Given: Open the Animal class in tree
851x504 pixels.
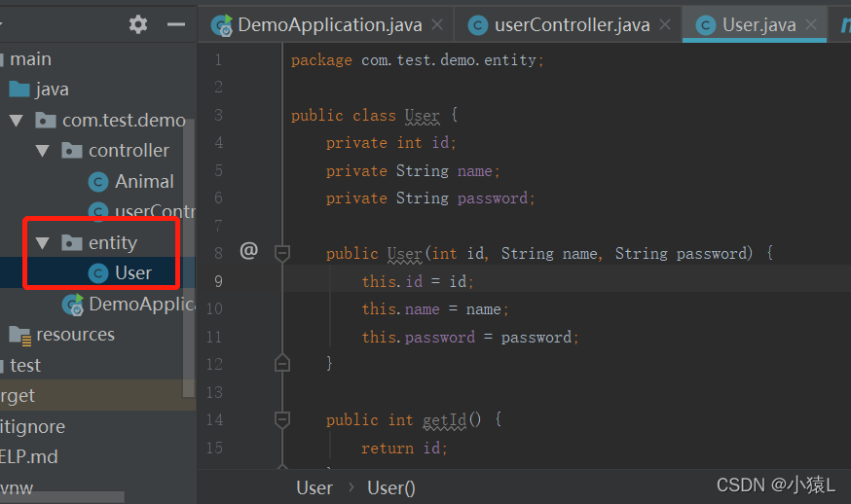Looking at the screenshot, I should coord(144,181).
